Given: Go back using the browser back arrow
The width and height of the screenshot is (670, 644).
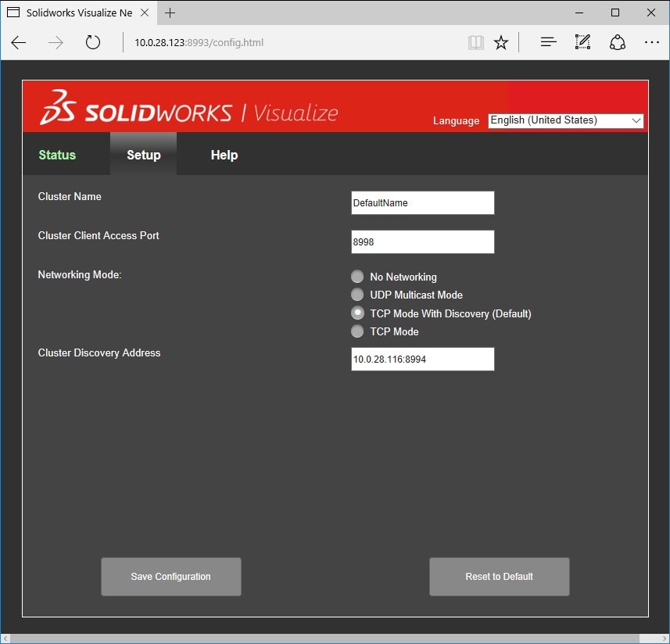Looking at the screenshot, I should coord(19,43).
